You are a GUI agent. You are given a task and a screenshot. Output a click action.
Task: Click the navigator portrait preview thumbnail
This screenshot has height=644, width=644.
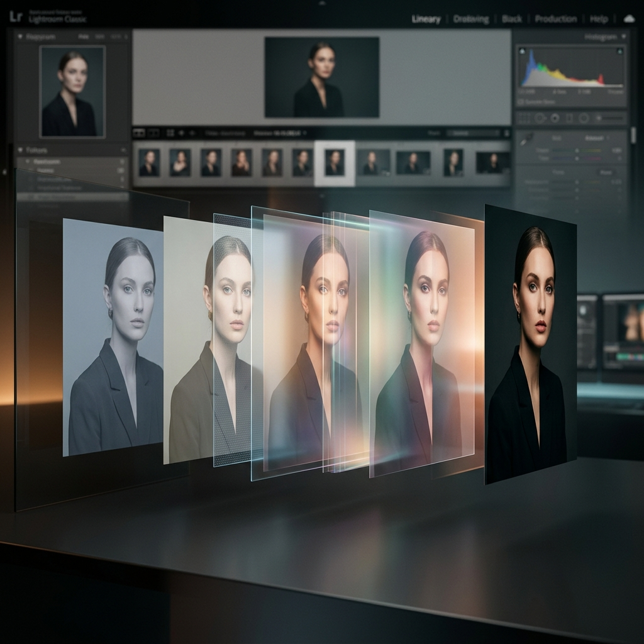click(x=72, y=92)
